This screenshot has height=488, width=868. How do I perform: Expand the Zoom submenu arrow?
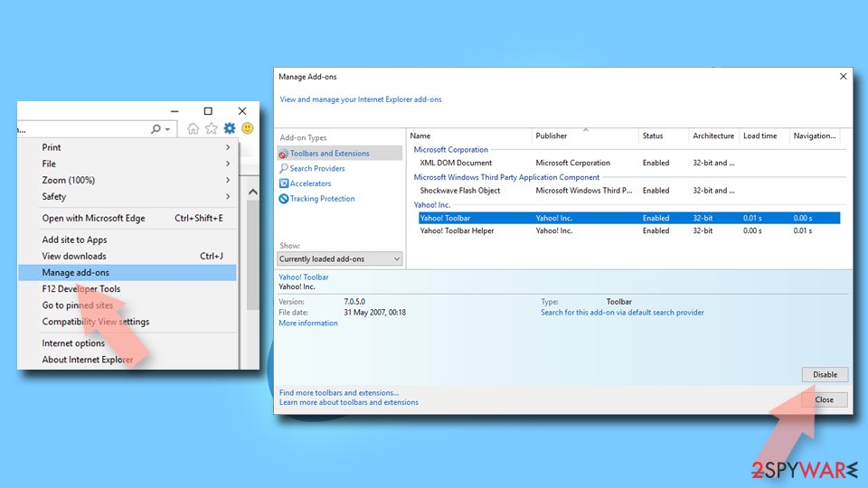coord(228,180)
